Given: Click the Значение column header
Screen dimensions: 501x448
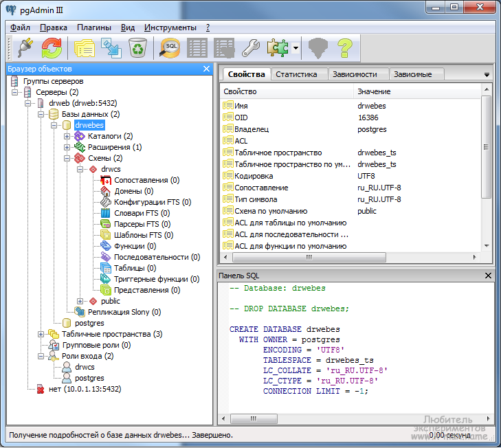Looking at the screenshot, I should (x=417, y=91).
